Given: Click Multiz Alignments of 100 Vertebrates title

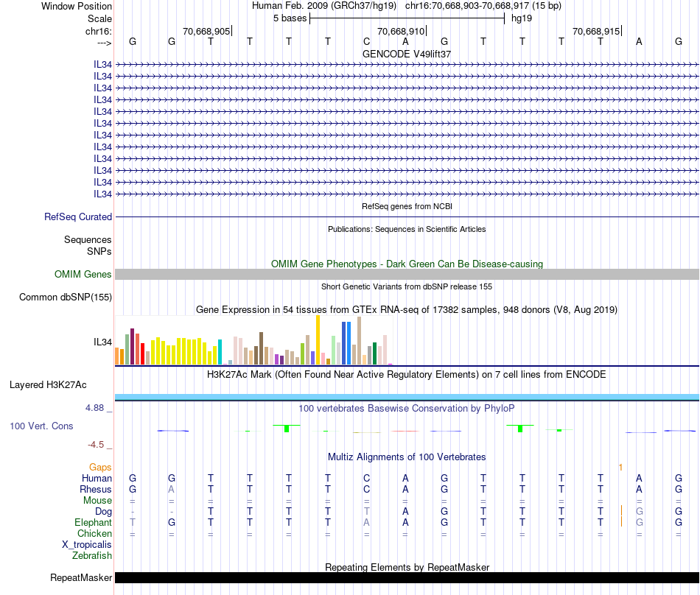Looking at the screenshot, I should pyautogui.click(x=407, y=457).
